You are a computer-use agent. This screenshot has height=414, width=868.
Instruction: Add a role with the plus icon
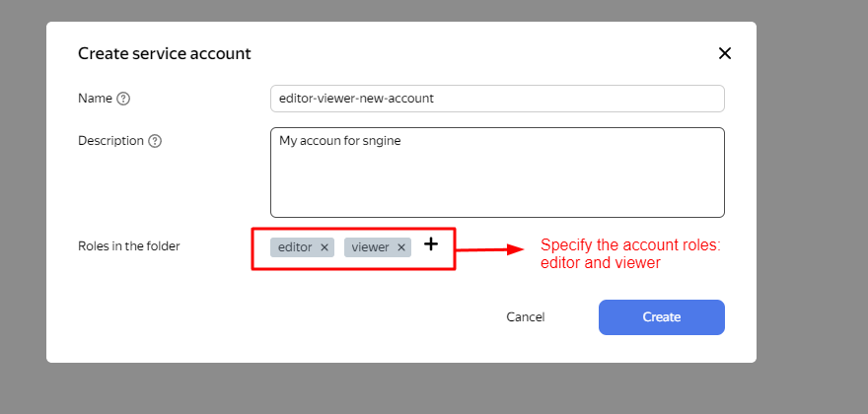click(x=431, y=243)
